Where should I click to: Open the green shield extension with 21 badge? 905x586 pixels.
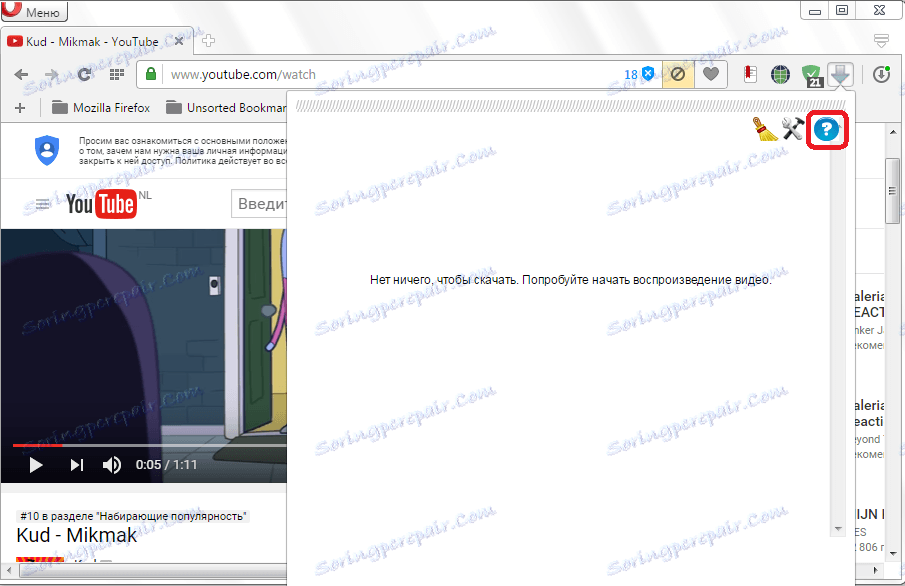(811, 76)
